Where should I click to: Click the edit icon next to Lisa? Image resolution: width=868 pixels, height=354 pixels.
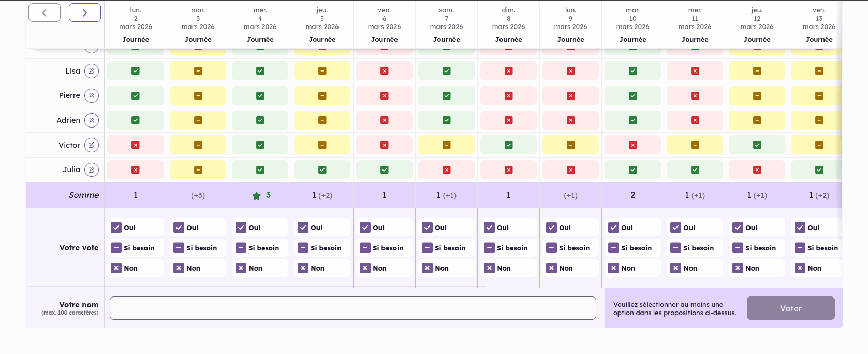(x=92, y=71)
